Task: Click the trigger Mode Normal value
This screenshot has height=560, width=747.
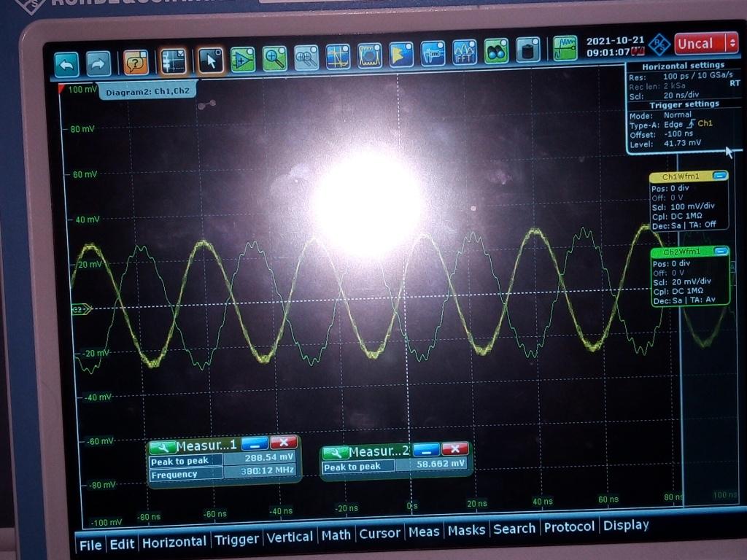Action: [677, 115]
